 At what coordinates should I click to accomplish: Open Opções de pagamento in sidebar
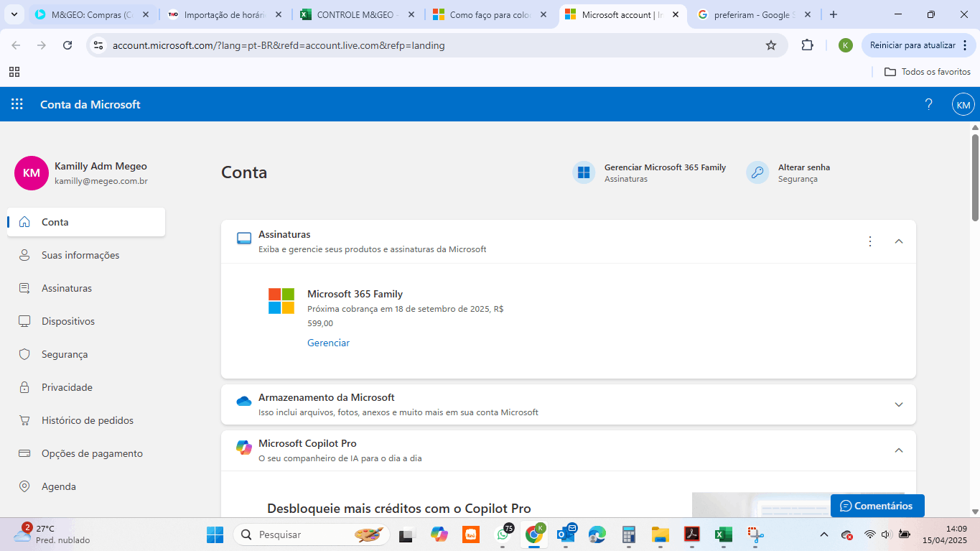pyautogui.click(x=92, y=453)
